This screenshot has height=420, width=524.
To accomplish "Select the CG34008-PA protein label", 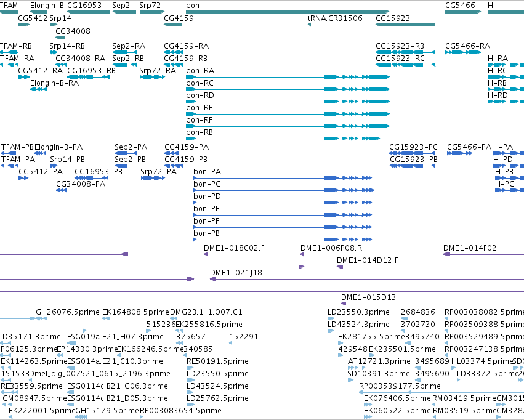I will coord(81,184).
